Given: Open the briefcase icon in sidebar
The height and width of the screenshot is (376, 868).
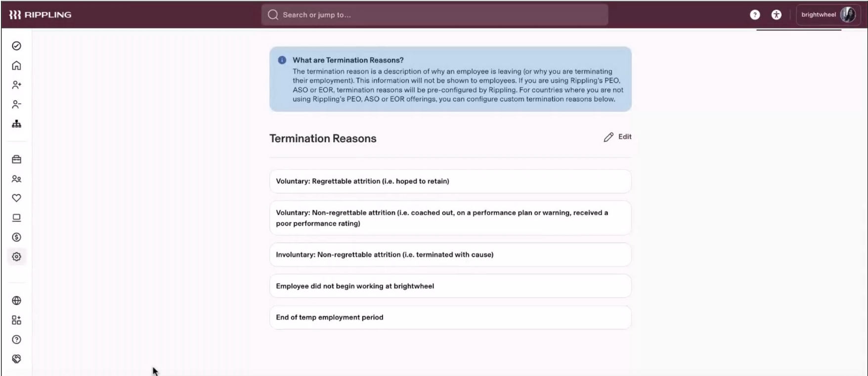Looking at the screenshot, I should pyautogui.click(x=16, y=159).
